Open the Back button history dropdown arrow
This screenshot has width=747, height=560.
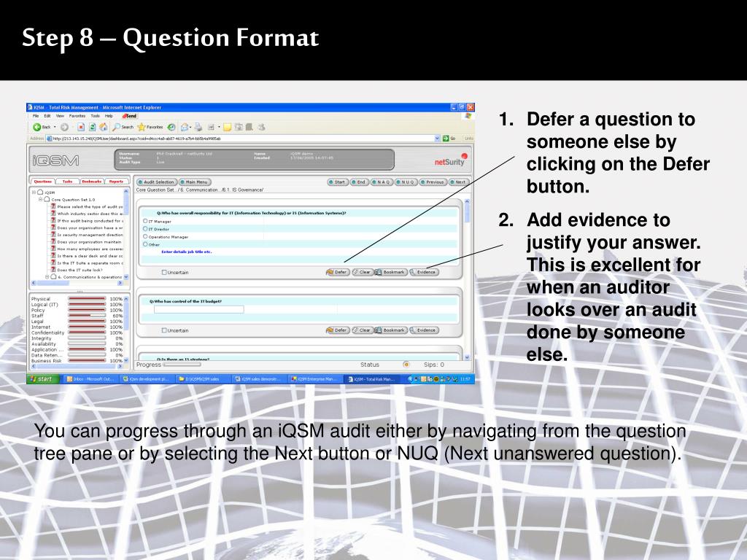click(x=54, y=127)
